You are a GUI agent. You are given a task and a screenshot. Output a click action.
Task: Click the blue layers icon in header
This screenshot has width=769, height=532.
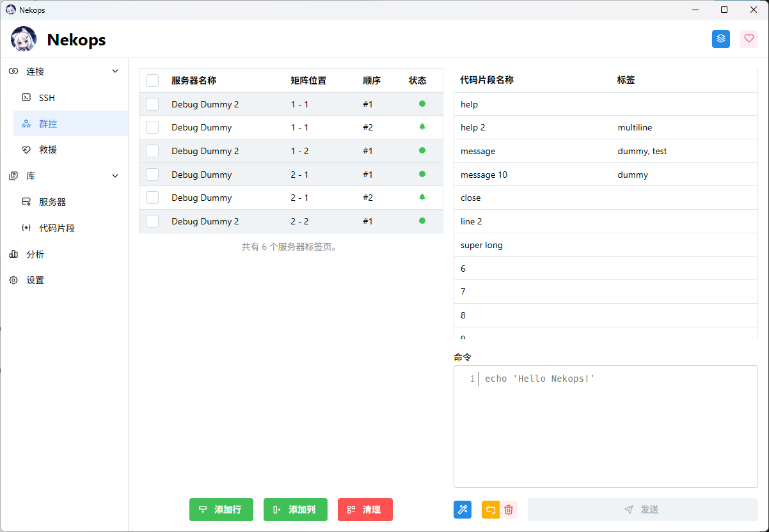tap(721, 39)
